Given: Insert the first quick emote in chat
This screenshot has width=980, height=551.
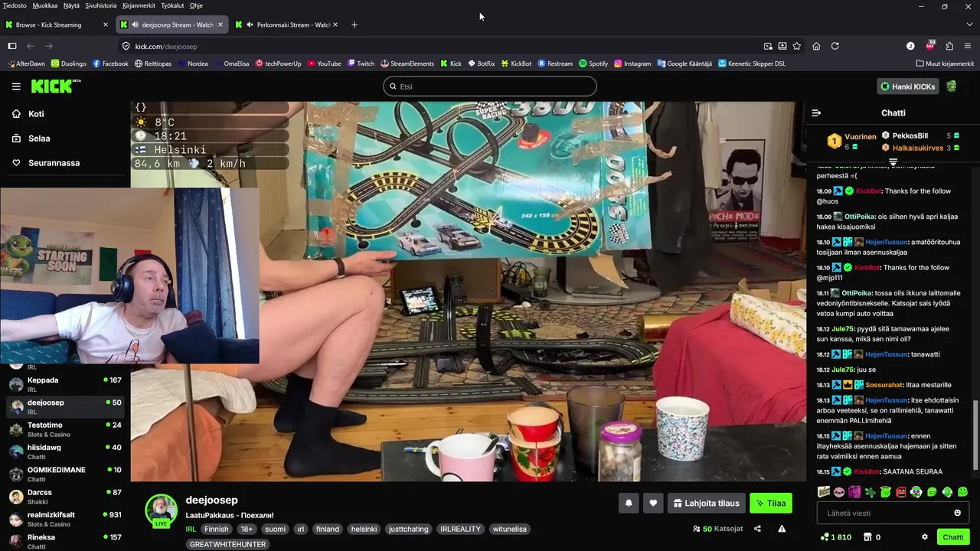Looking at the screenshot, I should coord(824,492).
